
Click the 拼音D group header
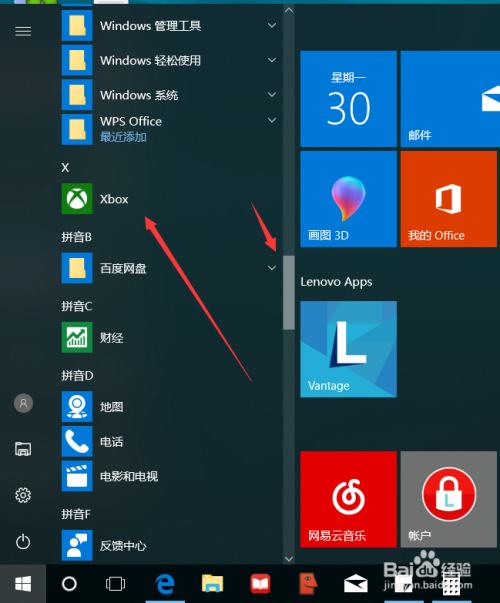[77, 375]
